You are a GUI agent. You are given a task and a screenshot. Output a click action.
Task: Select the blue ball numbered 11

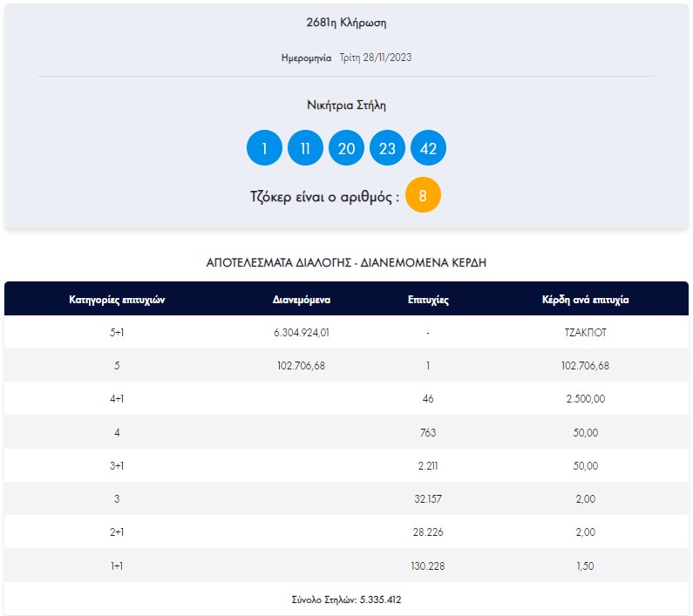click(x=305, y=148)
